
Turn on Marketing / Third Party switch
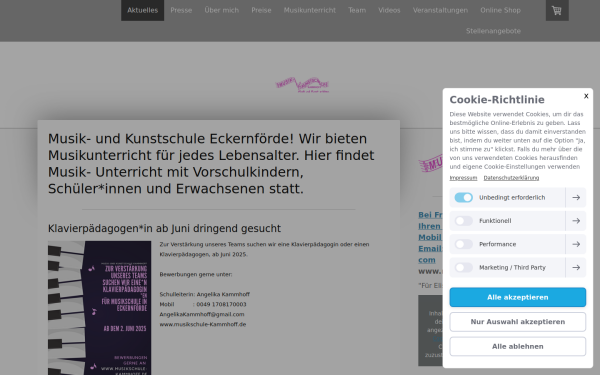pyautogui.click(x=463, y=267)
